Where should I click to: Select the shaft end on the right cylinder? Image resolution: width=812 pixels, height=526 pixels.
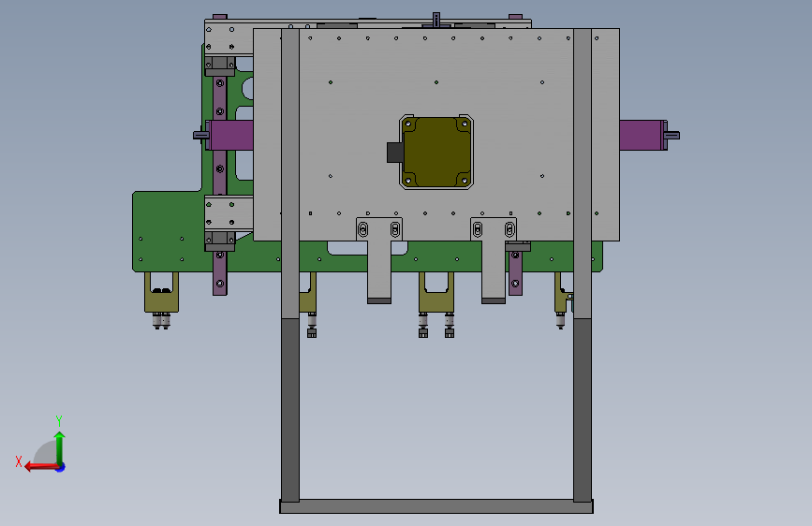pyautogui.click(x=672, y=136)
